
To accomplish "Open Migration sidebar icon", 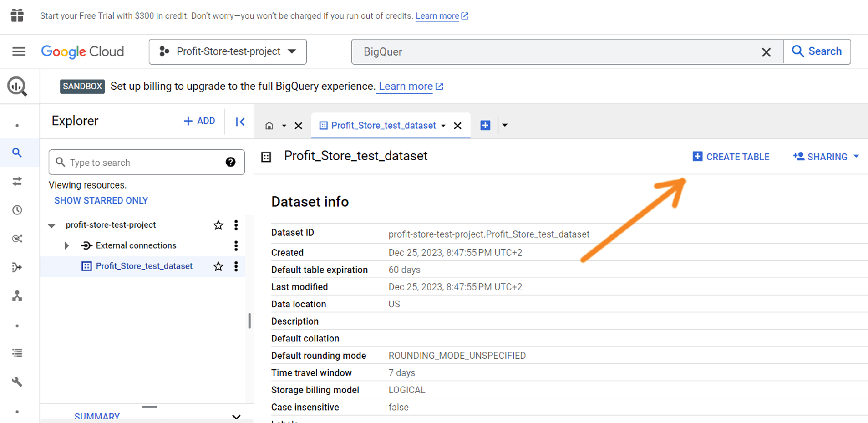I will 17,296.
